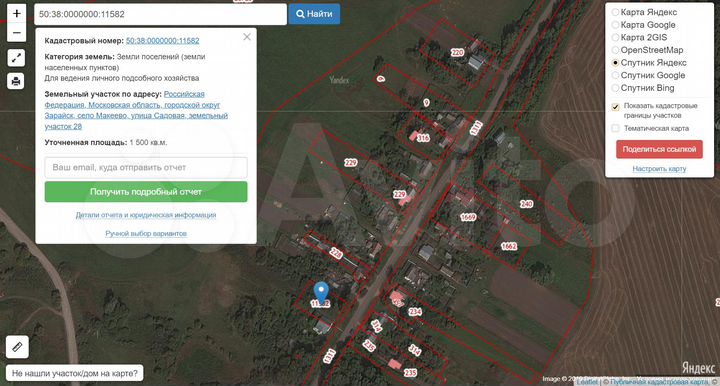The height and width of the screenshot is (386, 720).
Task: Click the blue location marker pin
Action: click(x=321, y=293)
